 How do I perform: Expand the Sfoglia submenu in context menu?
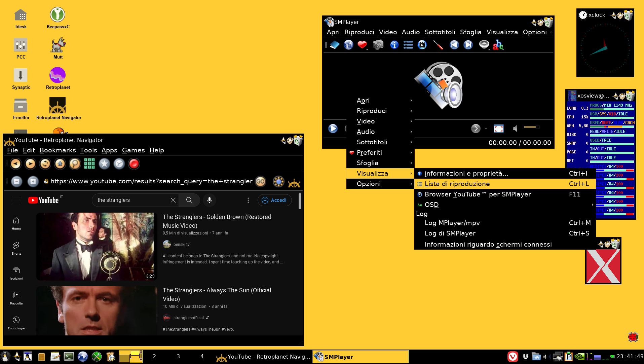tap(380, 163)
